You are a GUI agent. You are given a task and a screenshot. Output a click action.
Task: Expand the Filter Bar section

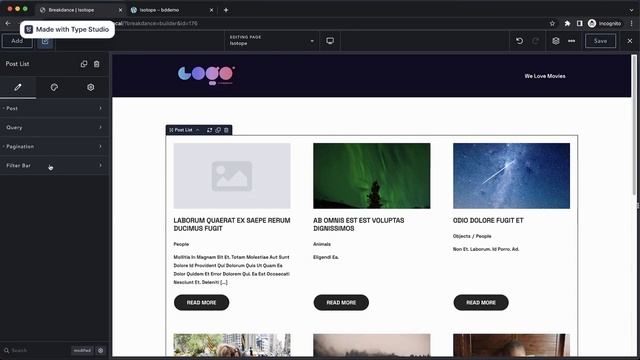pos(54,165)
